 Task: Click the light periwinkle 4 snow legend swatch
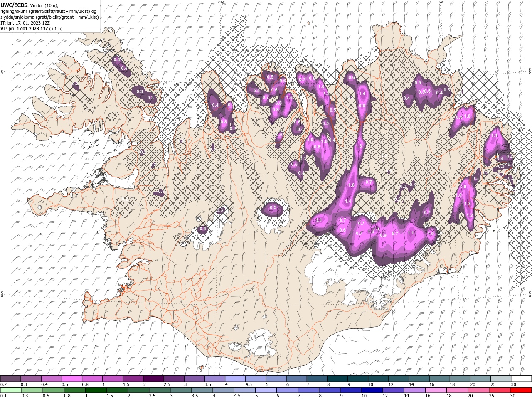click(235, 379)
